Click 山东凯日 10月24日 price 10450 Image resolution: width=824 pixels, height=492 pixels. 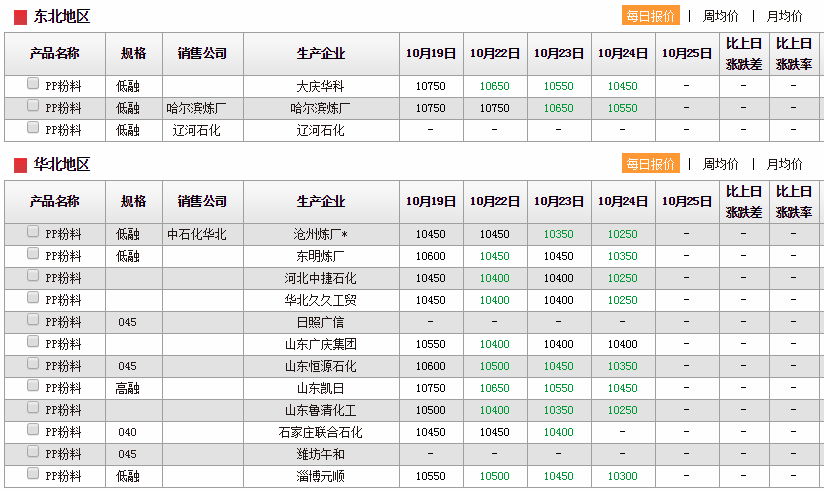tap(623, 388)
